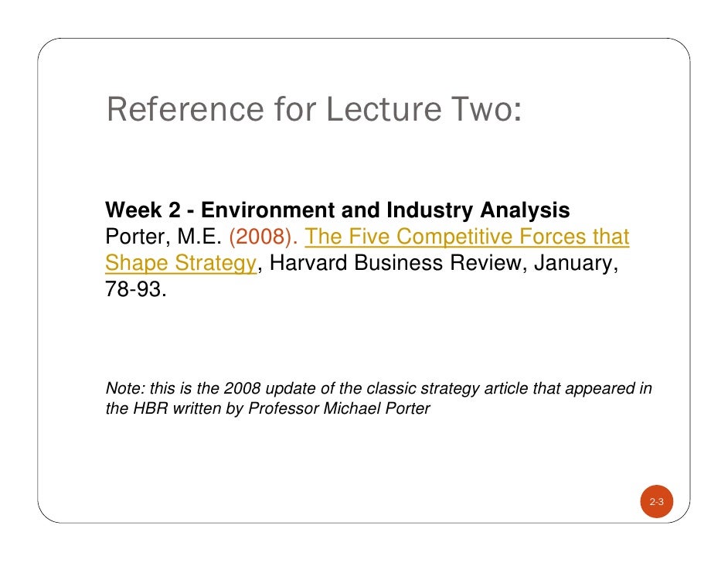Click "HBR" in the italic note
Image resolution: width=728 pixels, height=563 pixels.
click(x=143, y=408)
